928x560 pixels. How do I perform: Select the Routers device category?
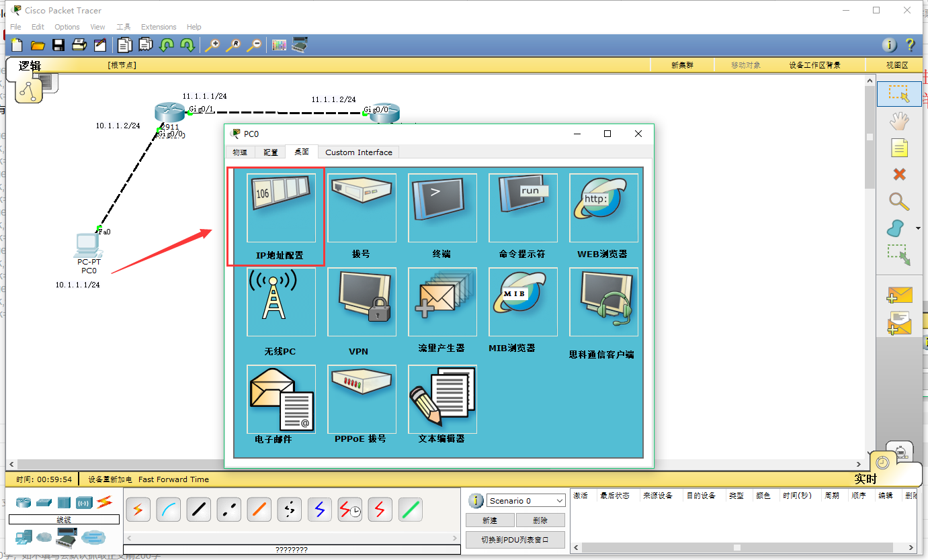point(24,502)
